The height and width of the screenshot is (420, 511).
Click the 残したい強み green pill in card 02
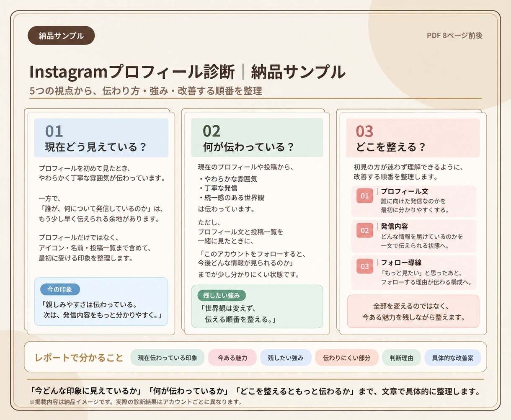pos(222,296)
